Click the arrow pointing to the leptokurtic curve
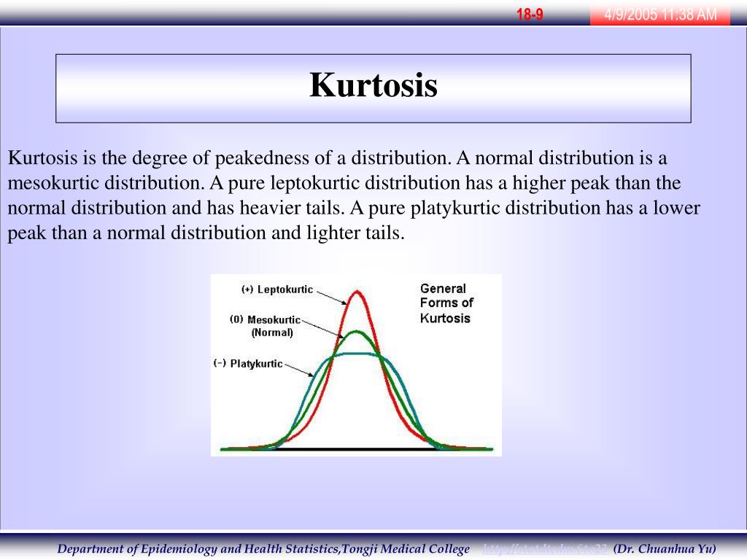747x560 pixels. [332, 296]
